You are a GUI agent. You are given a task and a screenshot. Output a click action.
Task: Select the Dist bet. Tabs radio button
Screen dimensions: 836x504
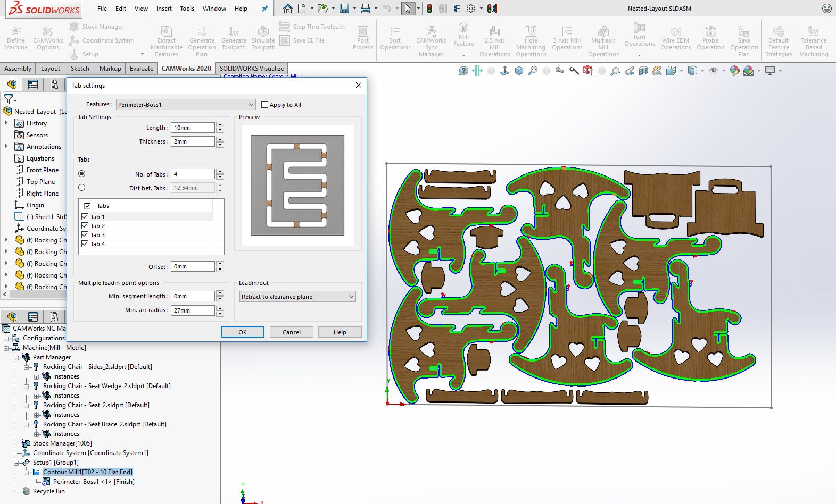(81, 188)
